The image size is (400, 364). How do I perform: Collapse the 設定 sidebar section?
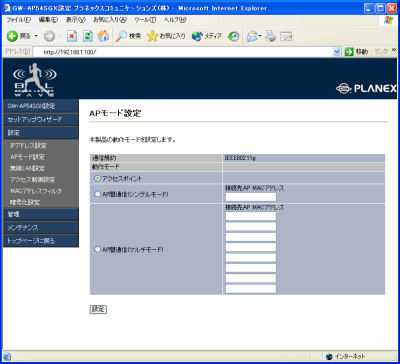click(x=41, y=133)
